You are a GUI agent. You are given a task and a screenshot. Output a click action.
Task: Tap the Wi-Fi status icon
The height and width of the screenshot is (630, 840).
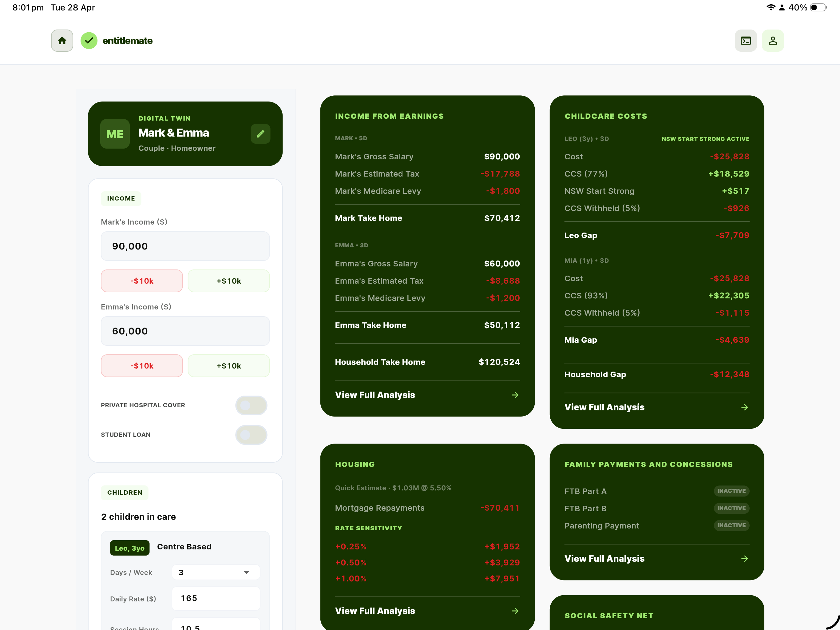click(771, 8)
